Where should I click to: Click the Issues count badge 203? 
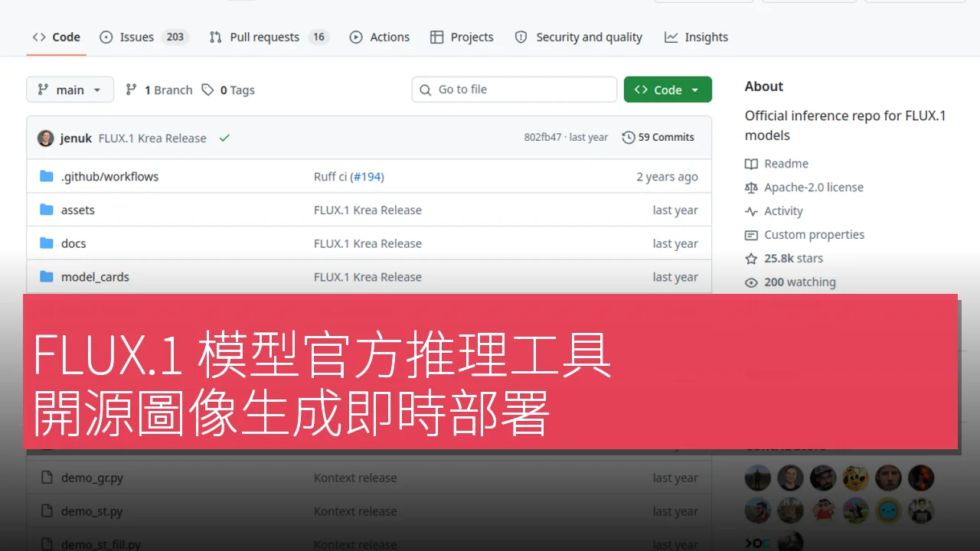pyautogui.click(x=175, y=37)
